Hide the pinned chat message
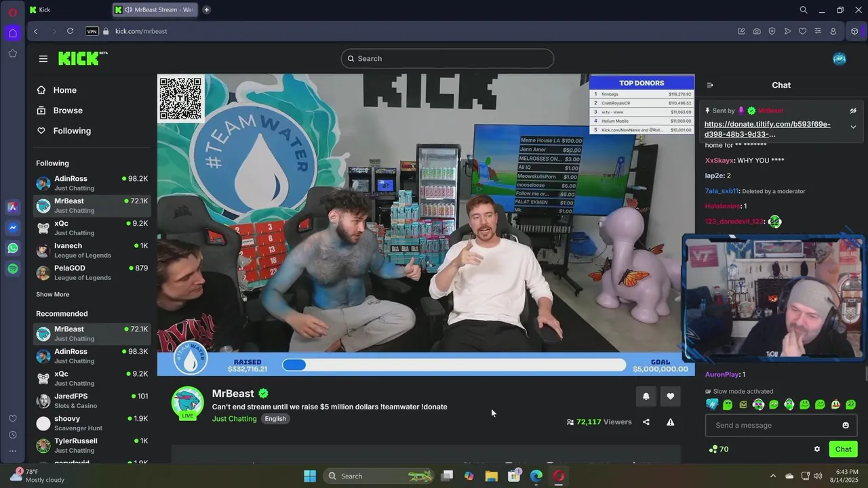The width and height of the screenshot is (868, 488). point(853,110)
